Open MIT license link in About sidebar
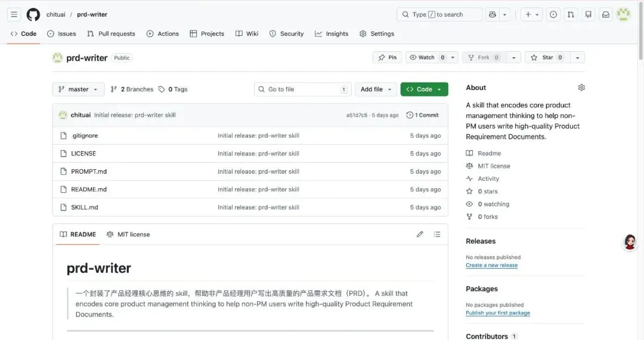The image size is (644, 340). coord(494,166)
